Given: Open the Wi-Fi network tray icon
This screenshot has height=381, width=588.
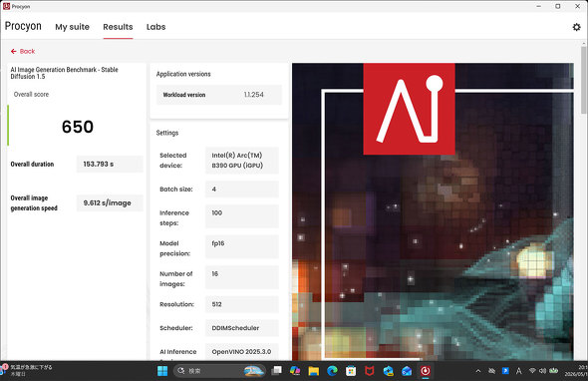Looking at the screenshot, I should click(532, 371).
